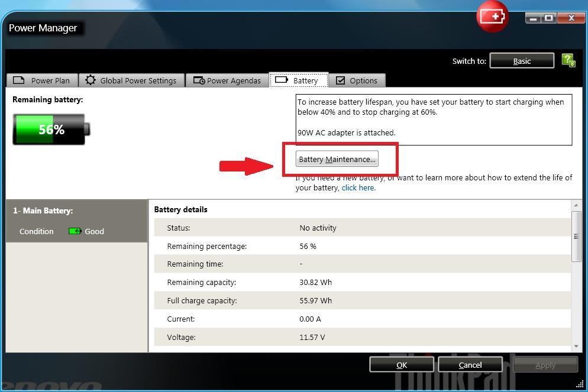The image size is (588, 392).
Task: Click the red battery gauge icon
Action: (x=492, y=17)
